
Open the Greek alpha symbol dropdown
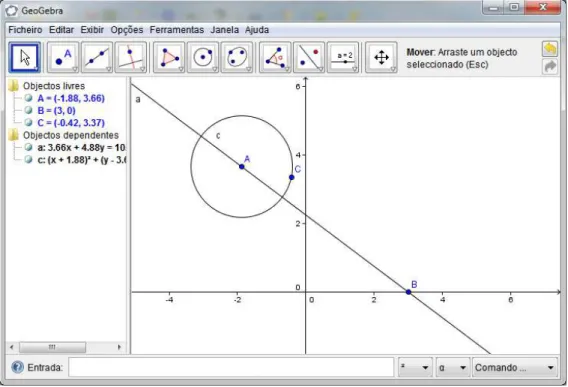click(x=453, y=367)
